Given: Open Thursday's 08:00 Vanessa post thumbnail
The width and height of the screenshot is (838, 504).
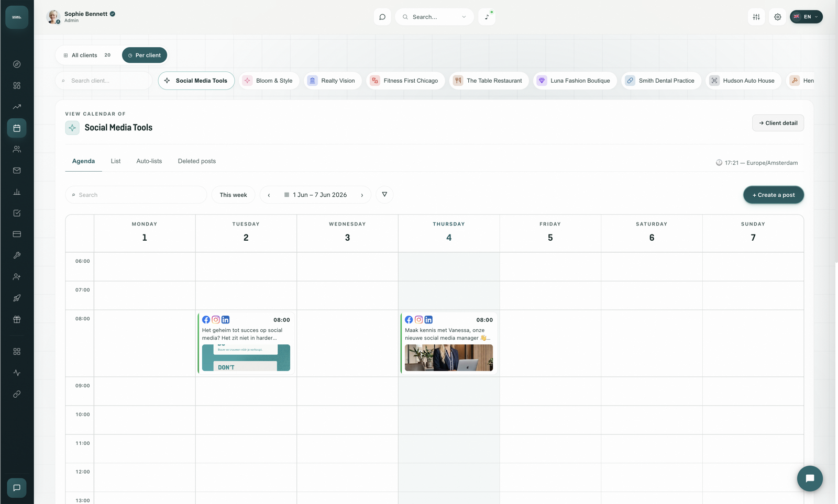Looking at the screenshot, I should tap(449, 357).
